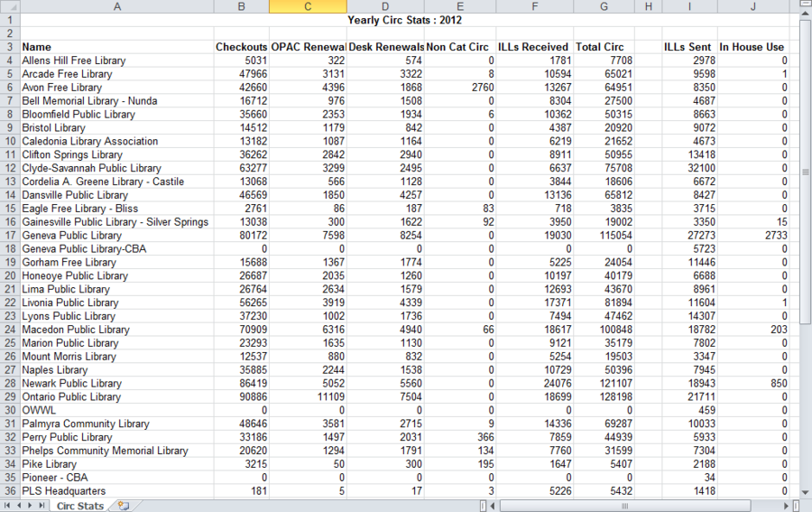Select 'Bell Memorial Library - Nunda' cell
Image resolution: width=812 pixels, height=512 pixels.
pos(117,101)
